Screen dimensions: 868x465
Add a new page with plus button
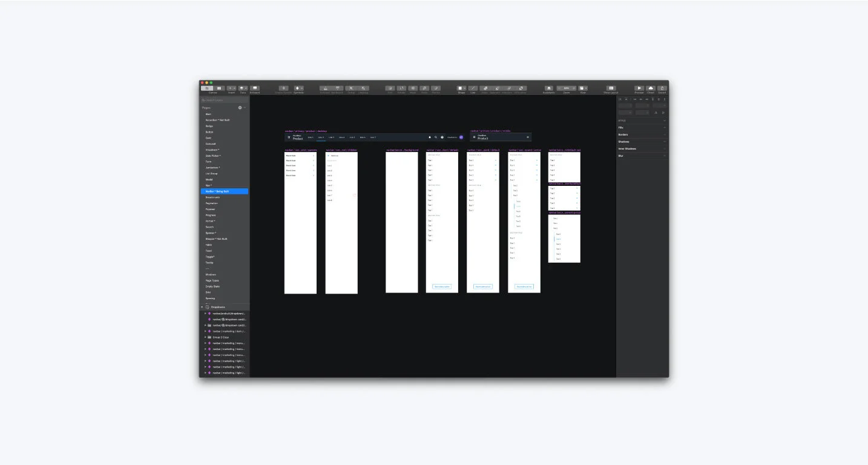point(240,108)
